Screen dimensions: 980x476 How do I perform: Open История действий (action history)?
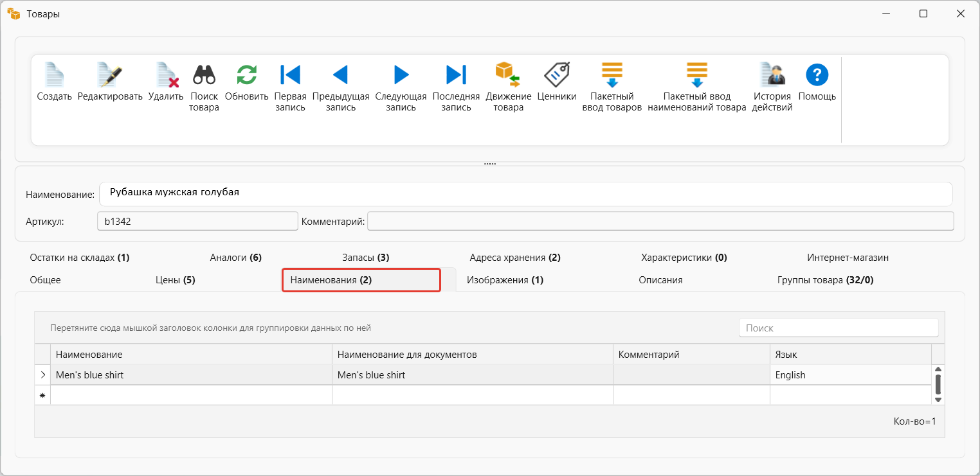pos(772,75)
